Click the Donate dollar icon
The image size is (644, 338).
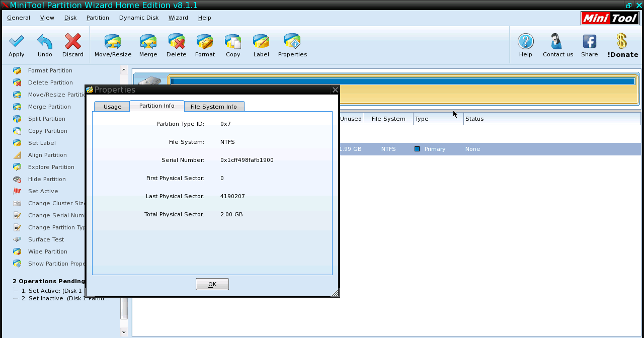622,42
